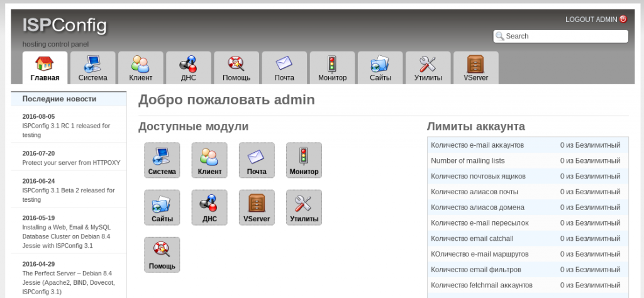Screen dimensions: 644x298
Task: Open news ISPConfig 3.1 RC 1 released
Action: tap(66, 131)
